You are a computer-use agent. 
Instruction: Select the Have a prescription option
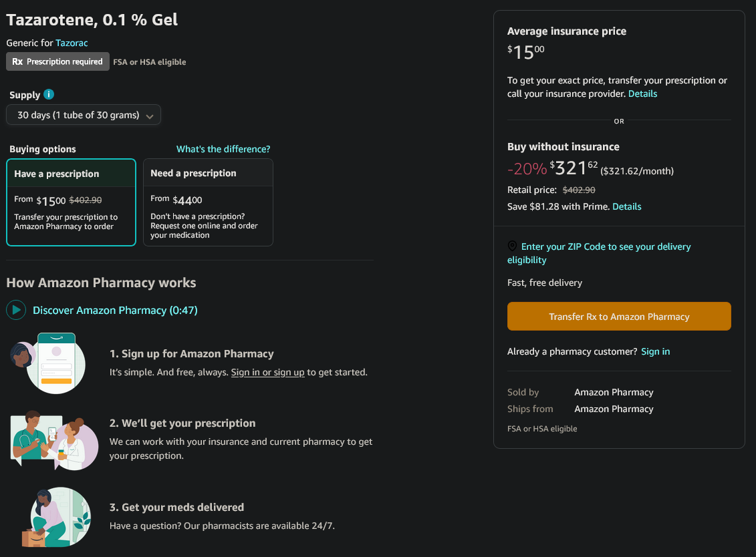pos(72,202)
